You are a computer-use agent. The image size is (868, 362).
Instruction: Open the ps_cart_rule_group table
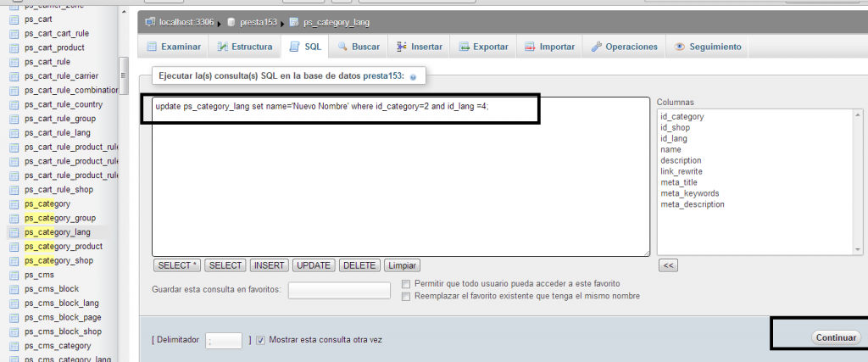pos(60,119)
